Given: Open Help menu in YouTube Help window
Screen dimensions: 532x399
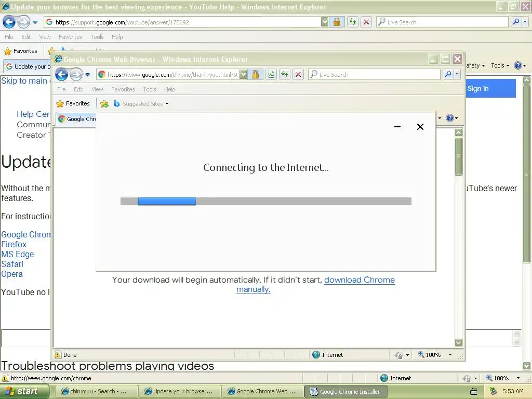Looking at the screenshot, I should tap(117, 37).
